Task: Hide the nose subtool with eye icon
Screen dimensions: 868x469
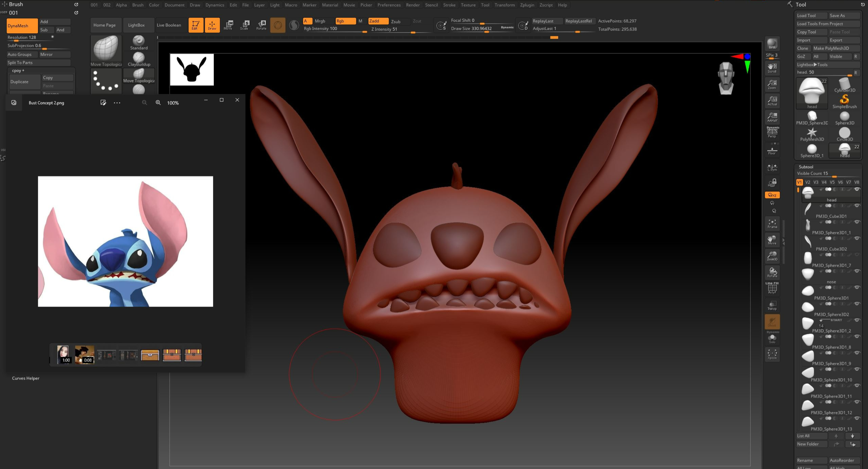Action: pyautogui.click(x=857, y=271)
